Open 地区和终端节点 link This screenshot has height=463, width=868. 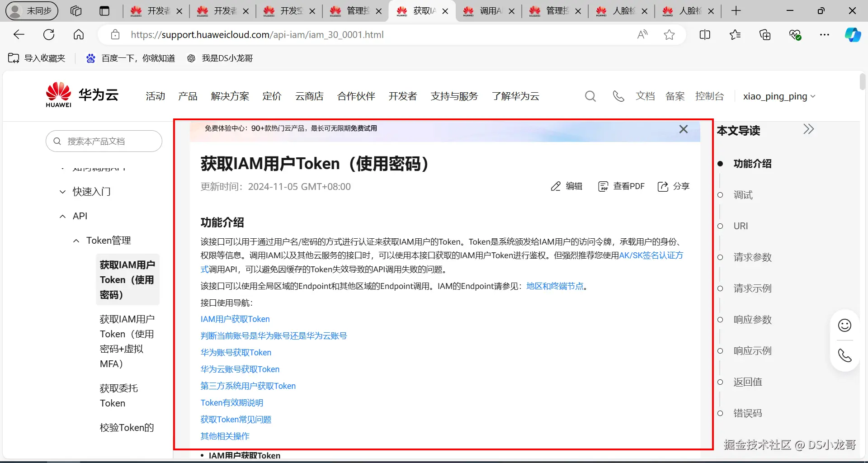click(x=555, y=286)
